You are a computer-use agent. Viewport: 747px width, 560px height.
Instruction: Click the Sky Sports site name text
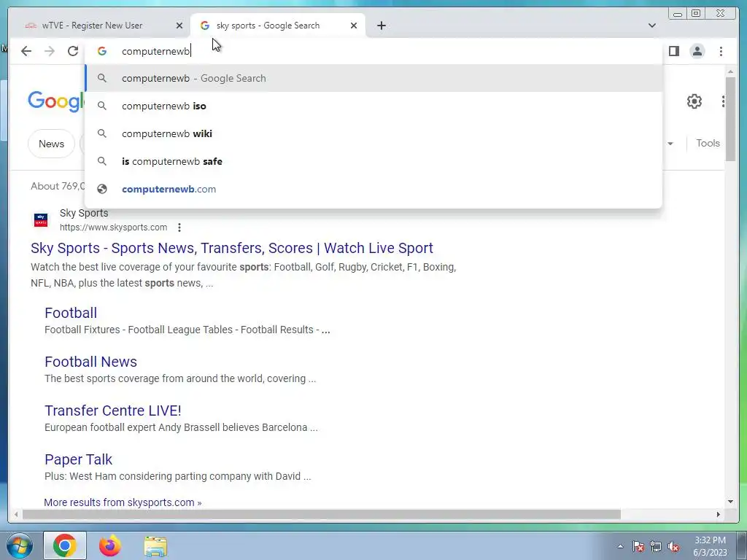click(84, 214)
